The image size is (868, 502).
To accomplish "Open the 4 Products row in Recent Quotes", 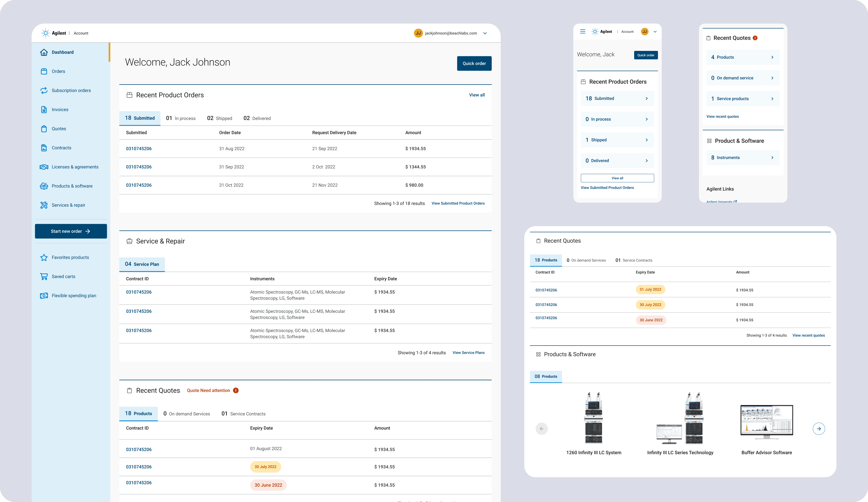I will click(x=743, y=57).
